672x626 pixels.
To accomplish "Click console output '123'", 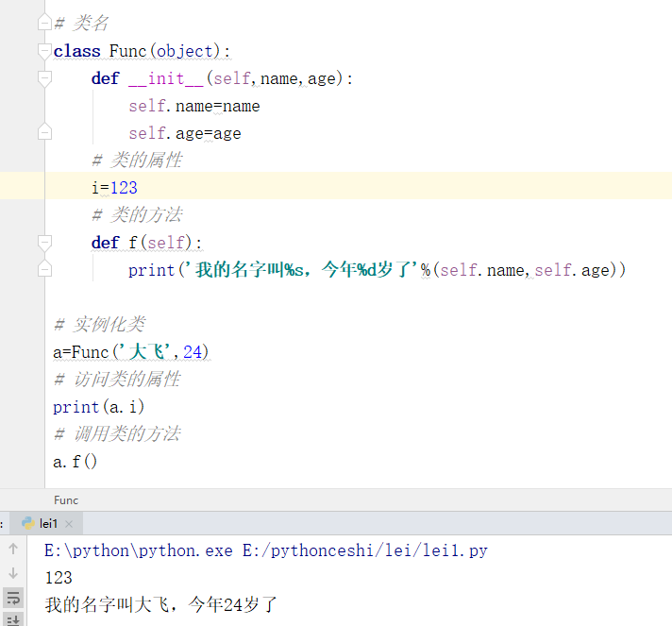I will pos(59,578).
